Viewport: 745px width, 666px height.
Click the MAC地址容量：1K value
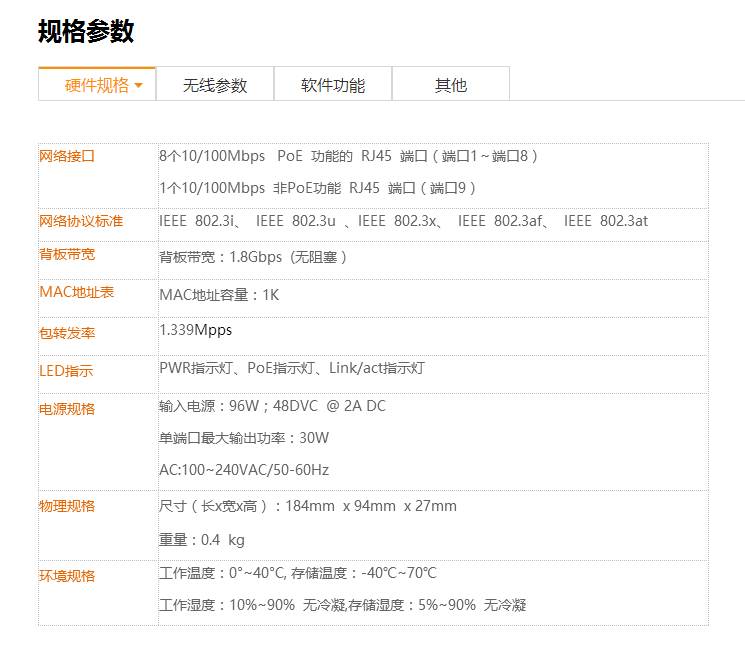coord(219,295)
